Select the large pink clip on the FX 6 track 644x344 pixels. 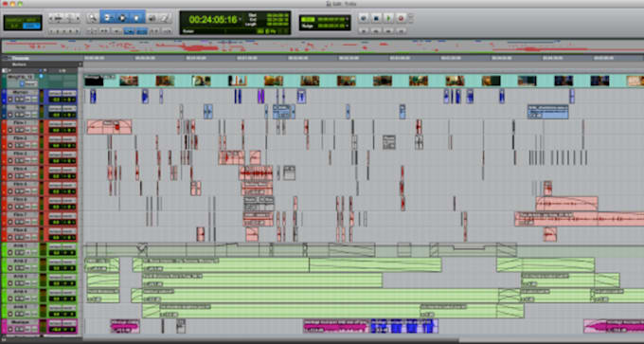566,204
